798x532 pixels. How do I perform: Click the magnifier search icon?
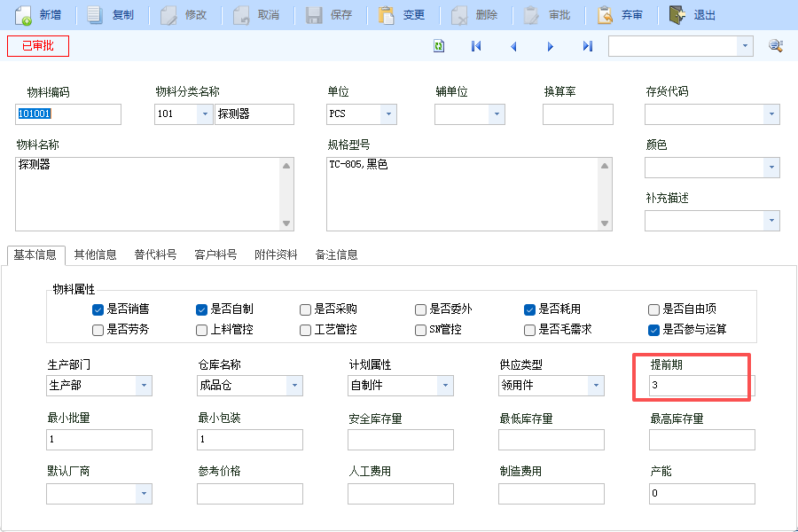click(776, 46)
